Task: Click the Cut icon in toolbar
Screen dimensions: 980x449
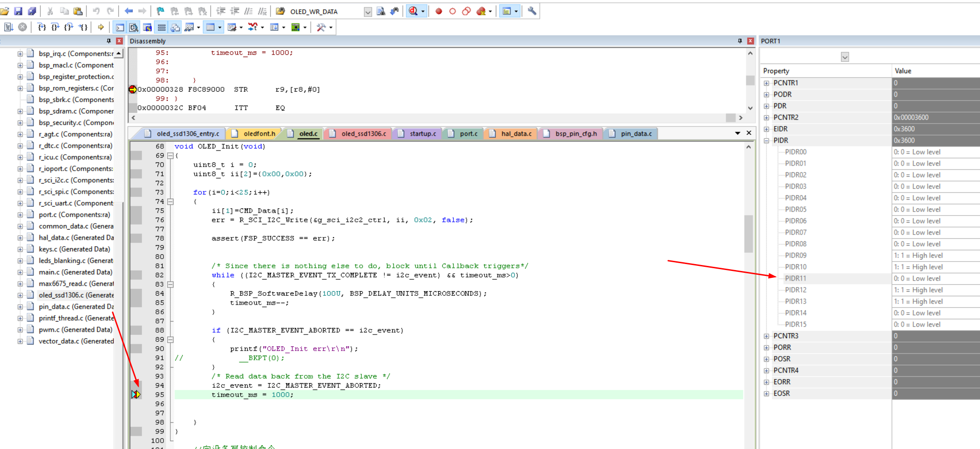Action: click(x=50, y=11)
